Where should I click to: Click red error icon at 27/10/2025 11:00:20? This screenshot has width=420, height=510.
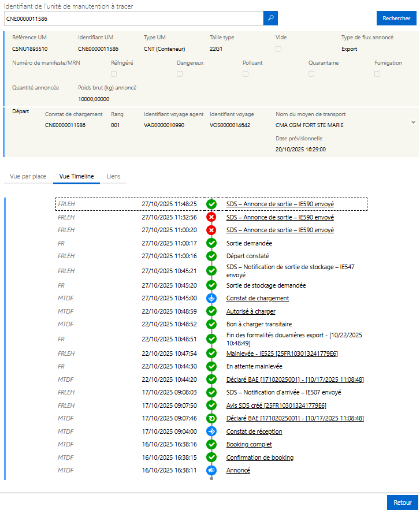(x=211, y=230)
